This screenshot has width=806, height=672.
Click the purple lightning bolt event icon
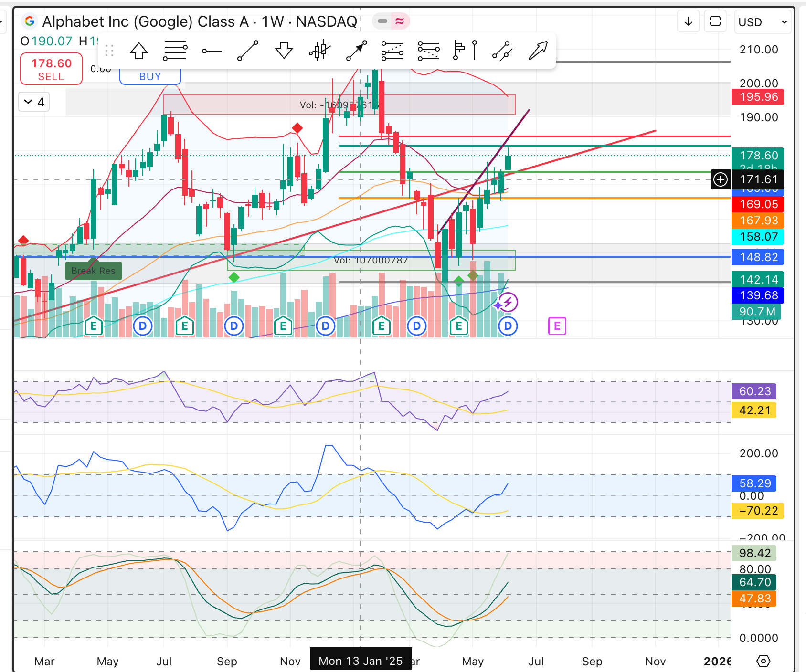[x=508, y=302]
